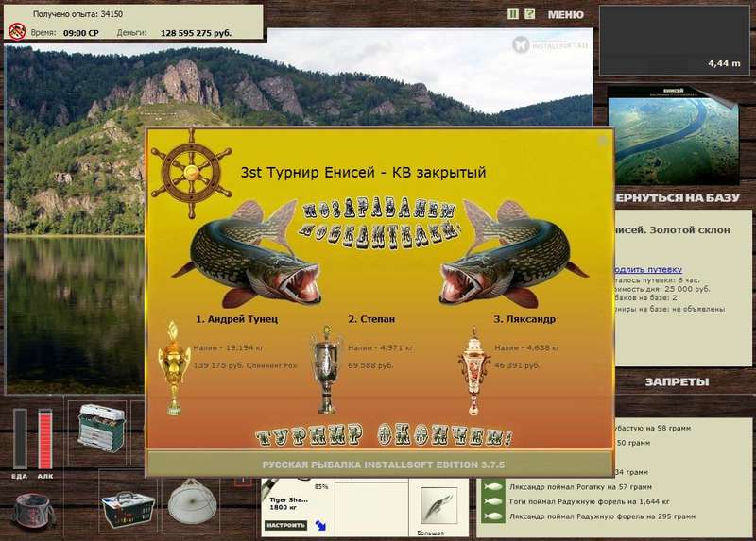
Task: Click the ЕДА food level bar
Action: [20, 438]
